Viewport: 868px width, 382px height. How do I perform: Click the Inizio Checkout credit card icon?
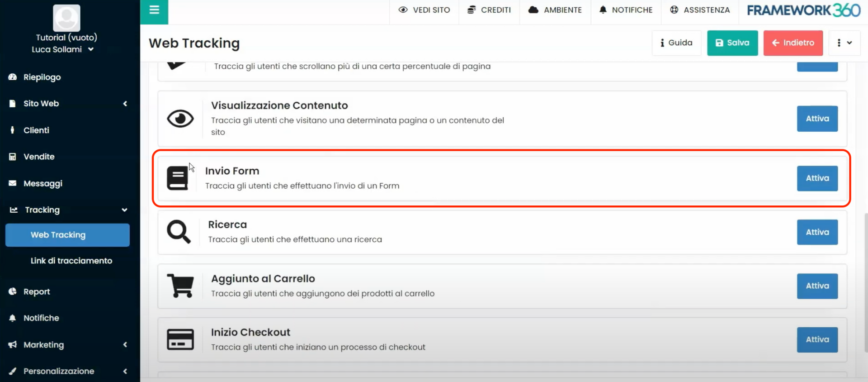pos(180,339)
